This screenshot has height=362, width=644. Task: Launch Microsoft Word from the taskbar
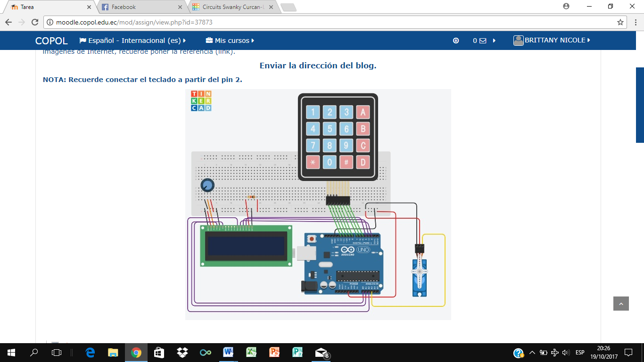pyautogui.click(x=229, y=352)
